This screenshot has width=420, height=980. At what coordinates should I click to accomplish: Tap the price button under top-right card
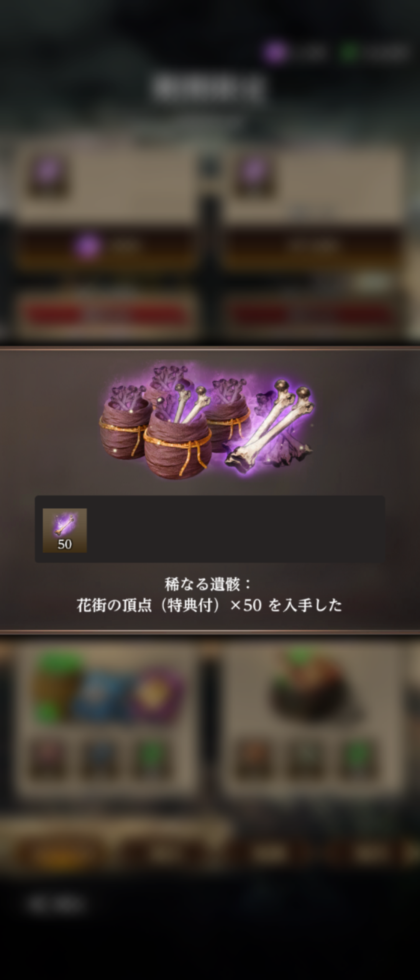click(312, 247)
